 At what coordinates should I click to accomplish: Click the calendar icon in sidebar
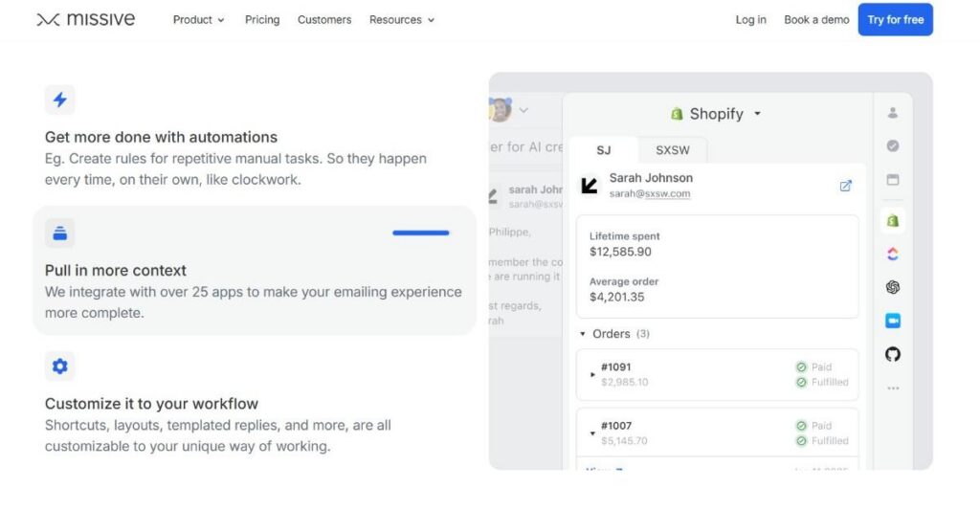pyautogui.click(x=893, y=180)
